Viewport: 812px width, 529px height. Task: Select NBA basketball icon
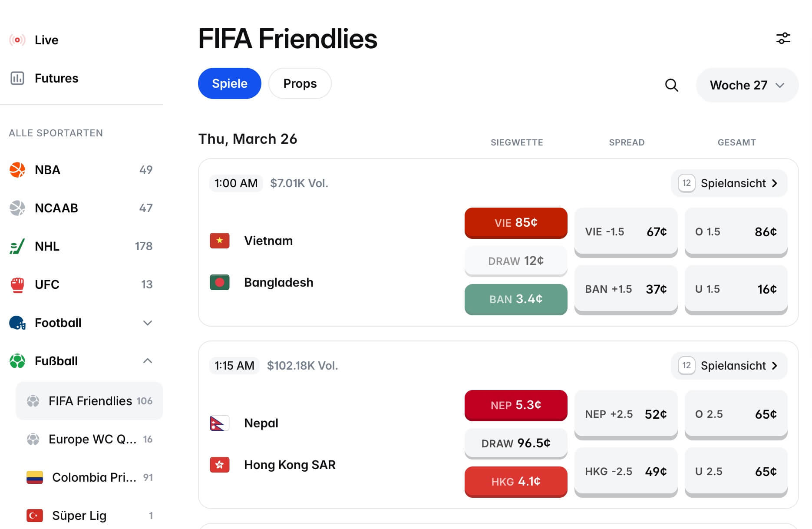[17, 170]
